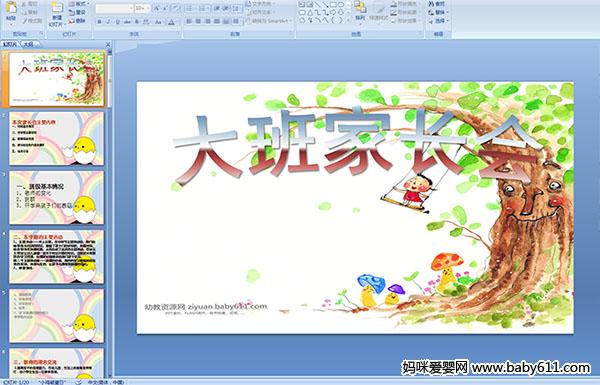
Task: Select the oval shape in shapes gallery
Action: coord(341,5)
